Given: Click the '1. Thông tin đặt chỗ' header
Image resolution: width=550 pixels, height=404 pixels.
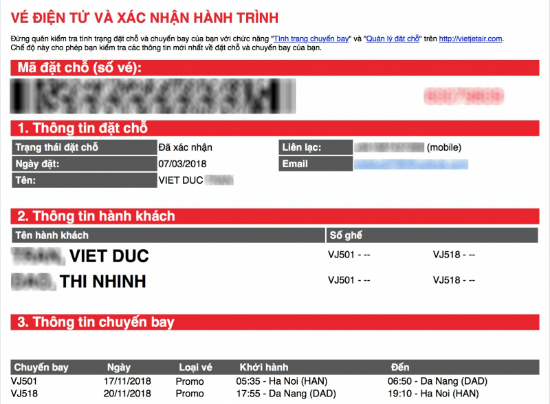Looking at the screenshot, I should coord(275,128).
